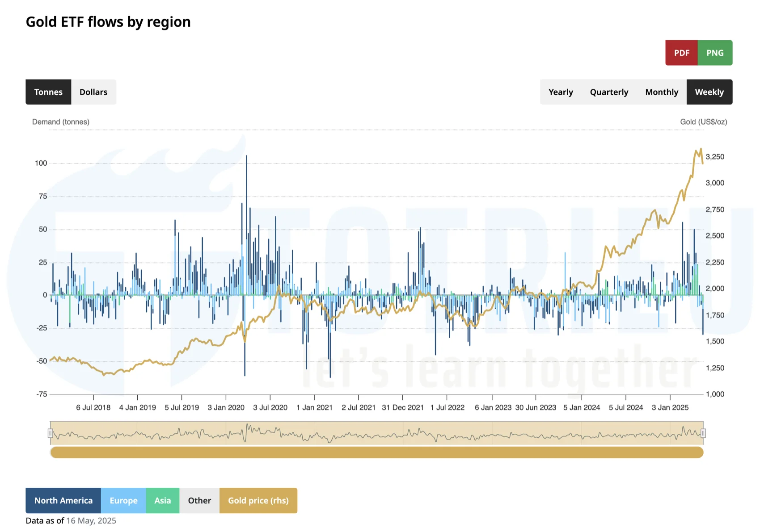
Task: Click inside the mini navigator chart
Action: click(376, 433)
